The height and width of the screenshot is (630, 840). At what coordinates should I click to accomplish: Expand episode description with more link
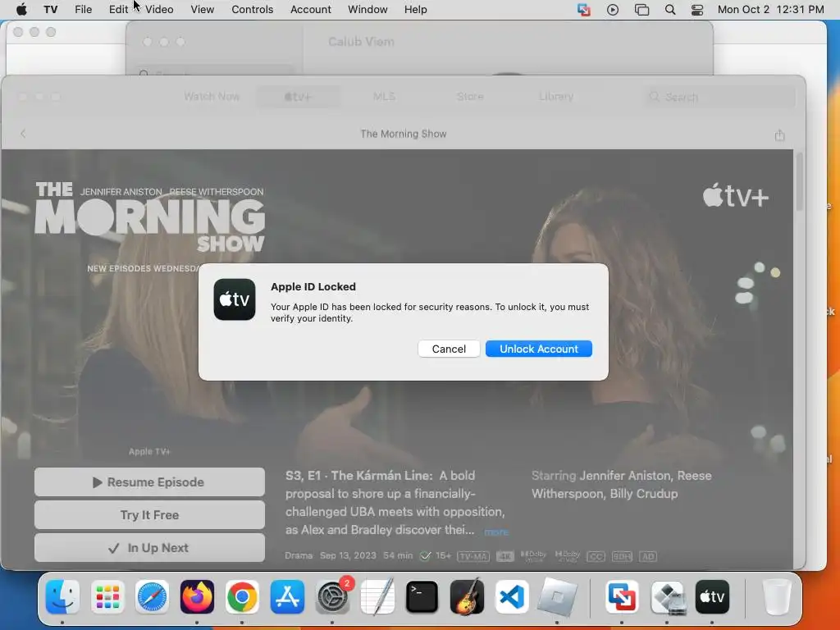(x=496, y=532)
